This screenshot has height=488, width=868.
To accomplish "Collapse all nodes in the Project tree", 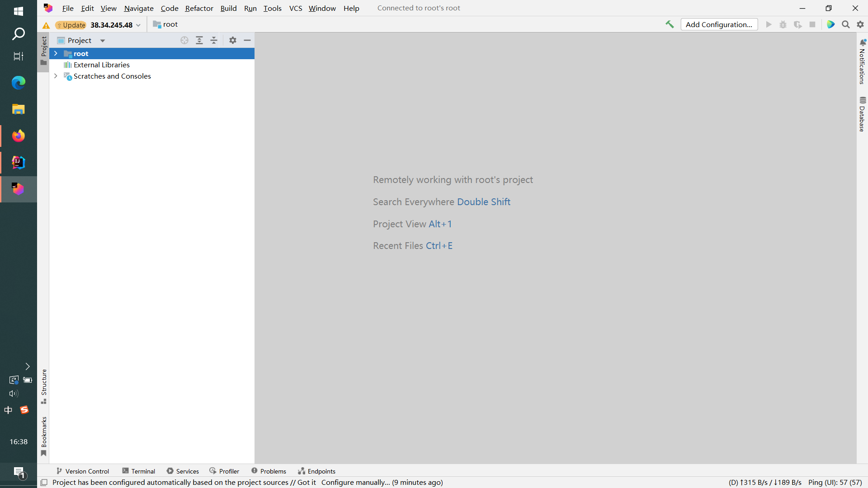I will 214,40.
